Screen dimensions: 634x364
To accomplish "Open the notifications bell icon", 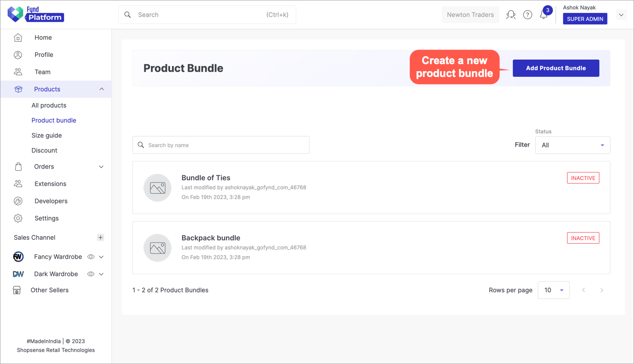I will [544, 15].
